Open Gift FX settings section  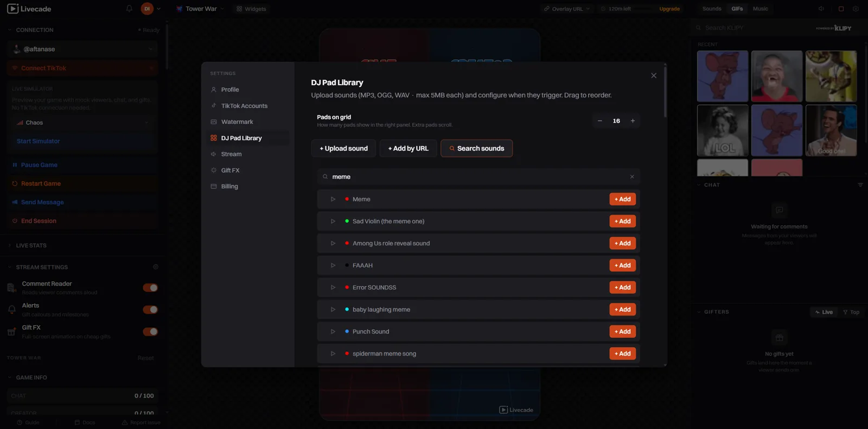pyautogui.click(x=248, y=171)
